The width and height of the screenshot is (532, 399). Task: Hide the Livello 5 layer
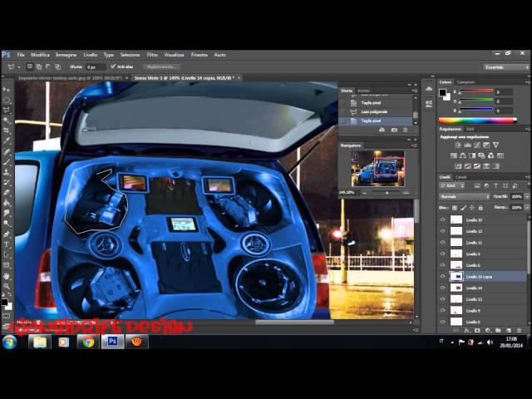pyautogui.click(x=442, y=322)
